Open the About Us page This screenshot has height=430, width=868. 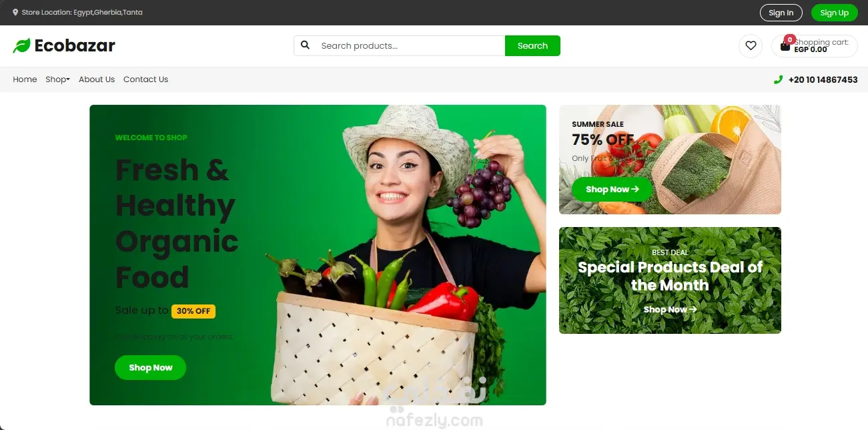coord(97,79)
